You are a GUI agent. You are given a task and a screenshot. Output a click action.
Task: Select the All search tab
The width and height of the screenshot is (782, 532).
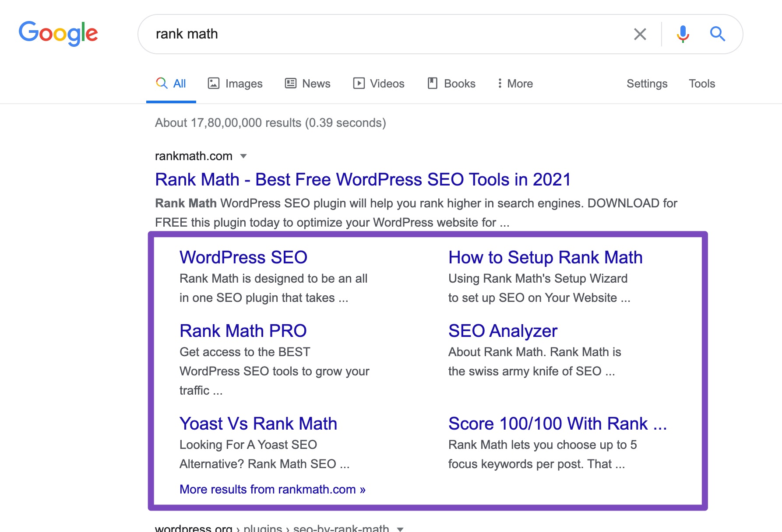[171, 84]
